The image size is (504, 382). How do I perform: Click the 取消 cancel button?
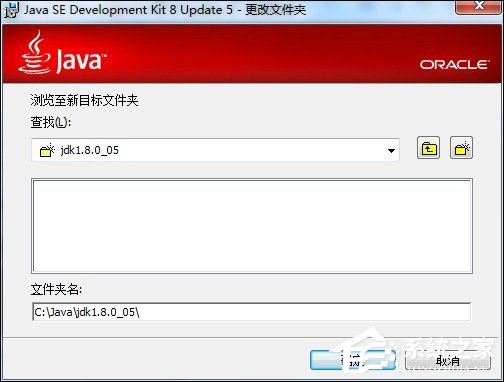pyautogui.click(x=448, y=360)
